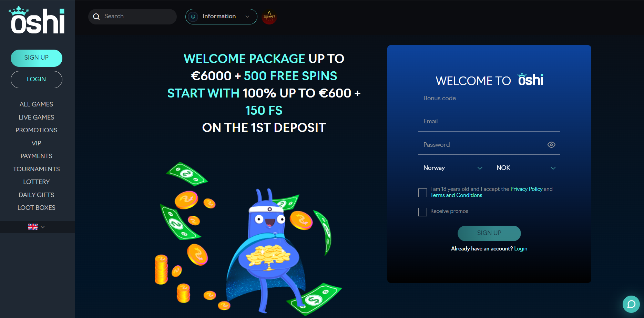The width and height of the screenshot is (644, 318).
Task: Check the 18 years old agreement box
Action: pos(422,193)
